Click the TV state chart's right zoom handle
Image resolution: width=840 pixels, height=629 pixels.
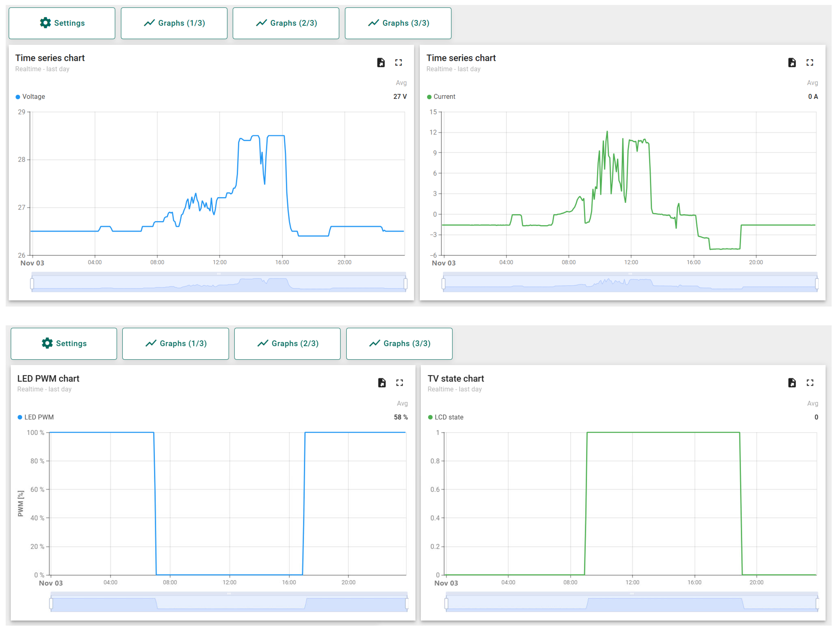click(817, 604)
